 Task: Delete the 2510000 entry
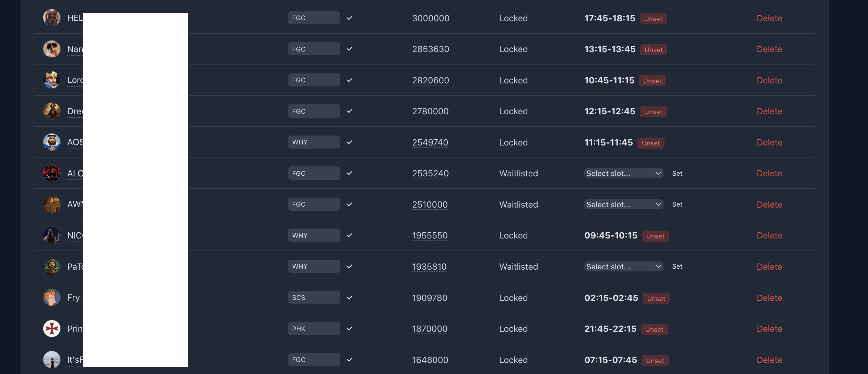(770, 204)
